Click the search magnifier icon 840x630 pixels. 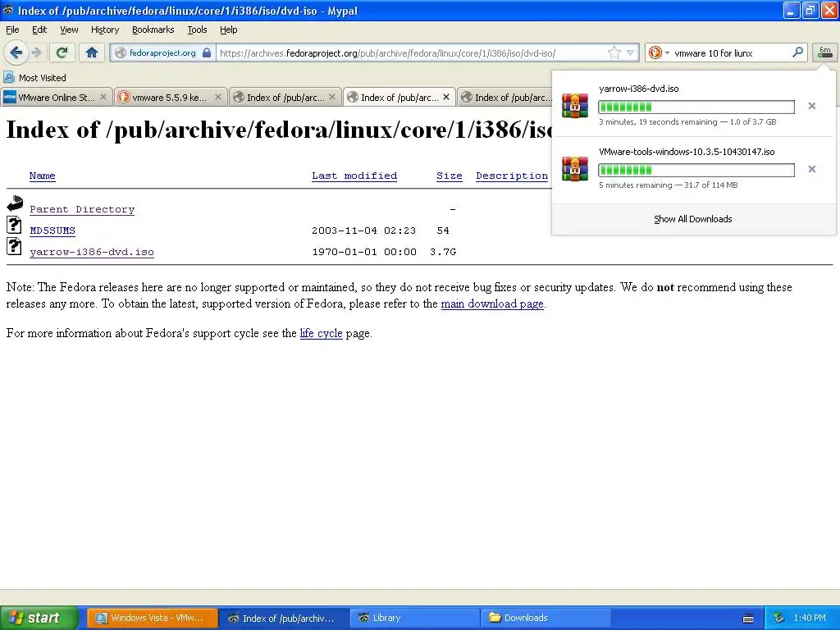797,52
